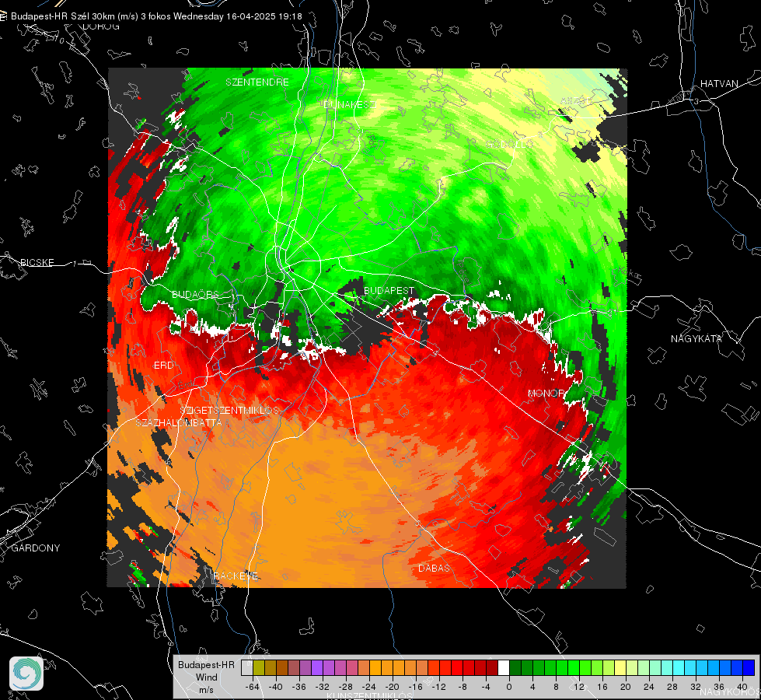Click the '16' value on the legend scale
This screenshot has width=761, height=700.
602,687
